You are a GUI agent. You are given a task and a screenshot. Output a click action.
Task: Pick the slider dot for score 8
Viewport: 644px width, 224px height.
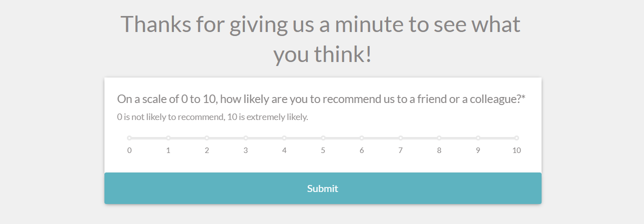(439, 138)
